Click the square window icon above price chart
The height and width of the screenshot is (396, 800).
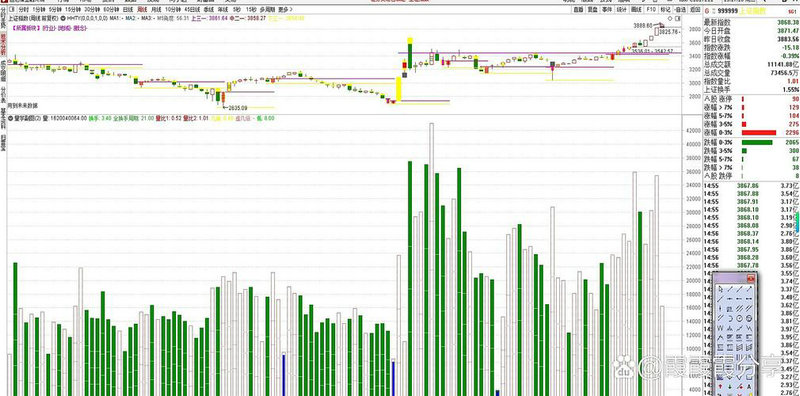point(678,18)
